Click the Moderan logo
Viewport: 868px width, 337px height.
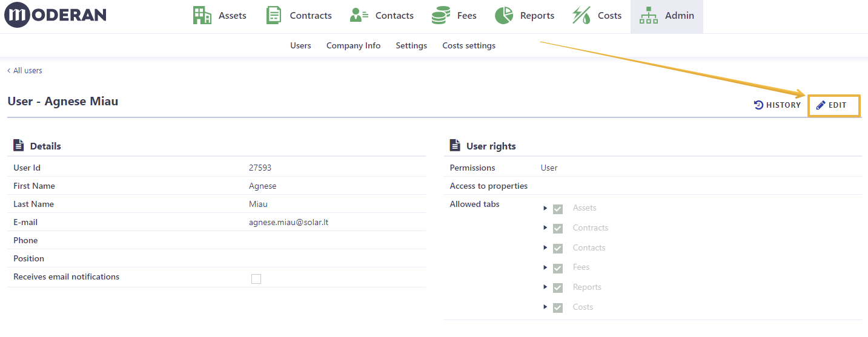coord(56,15)
